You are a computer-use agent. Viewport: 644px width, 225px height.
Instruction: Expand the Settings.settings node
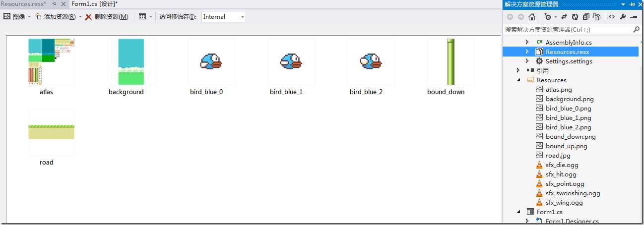point(527,61)
